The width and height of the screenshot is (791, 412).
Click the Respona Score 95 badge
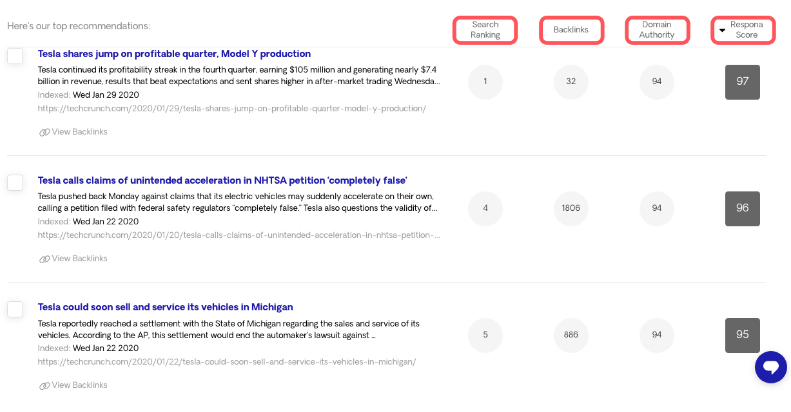click(x=742, y=334)
